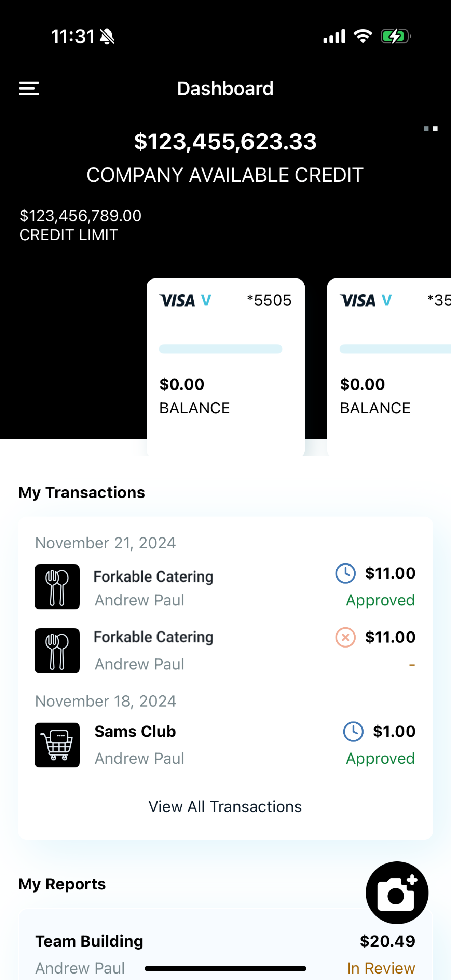Tap the company available credit amount
This screenshot has width=451, height=980.
[x=225, y=141]
